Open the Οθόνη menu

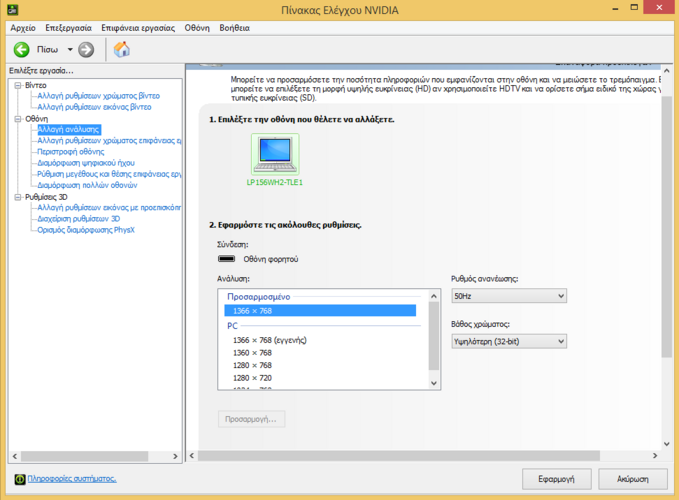[197, 28]
